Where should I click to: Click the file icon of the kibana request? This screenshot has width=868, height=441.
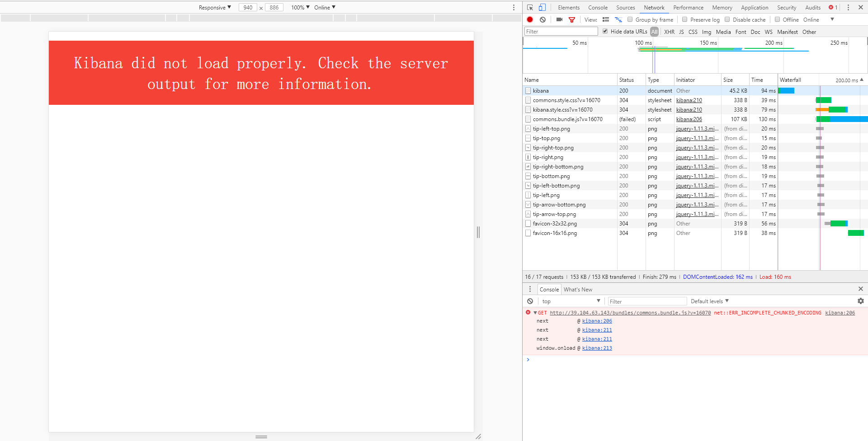pyautogui.click(x=528, y=91)
